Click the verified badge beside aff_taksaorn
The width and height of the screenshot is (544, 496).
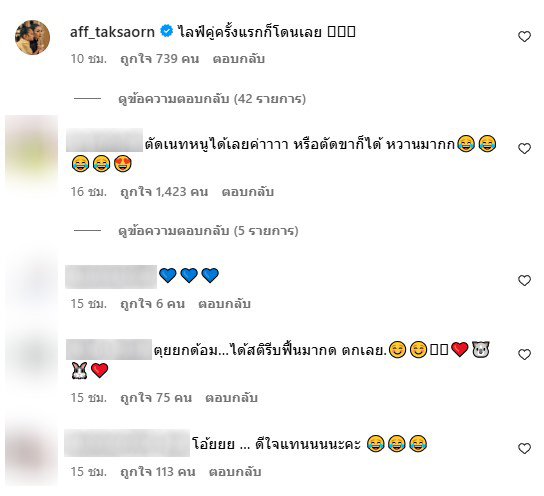coord(167,32)
